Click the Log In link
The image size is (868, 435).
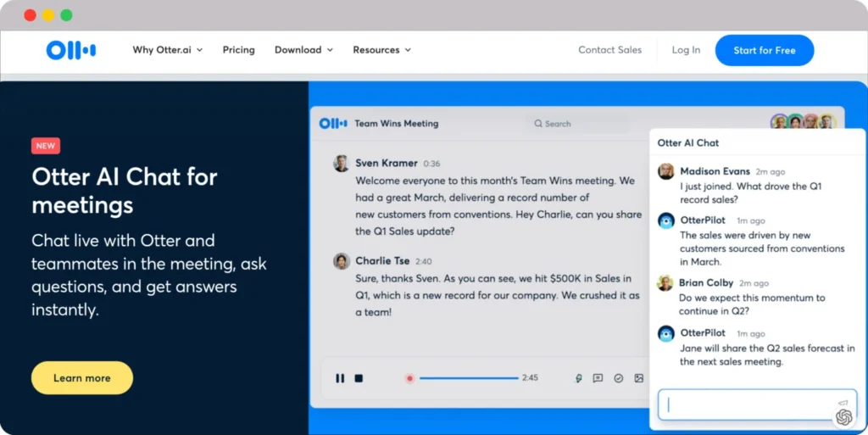point(686,50)
